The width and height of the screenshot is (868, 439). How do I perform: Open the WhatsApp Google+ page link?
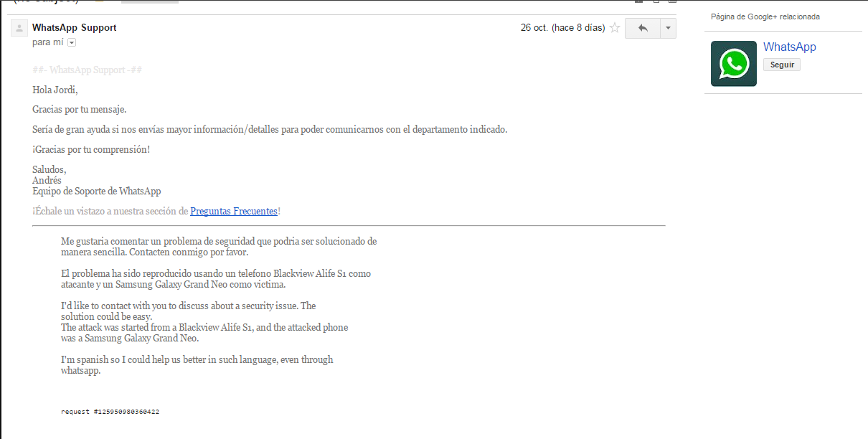[x=790, y=47]
